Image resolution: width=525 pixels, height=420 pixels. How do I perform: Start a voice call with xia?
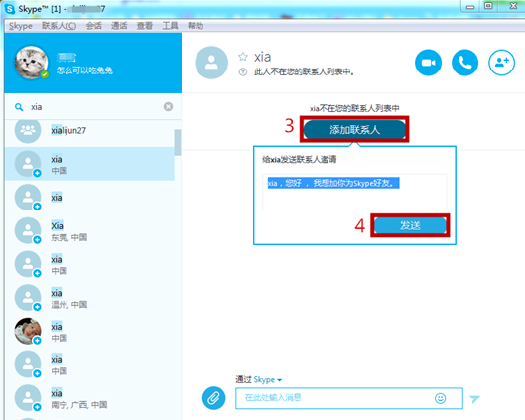(x=464, y=63)
